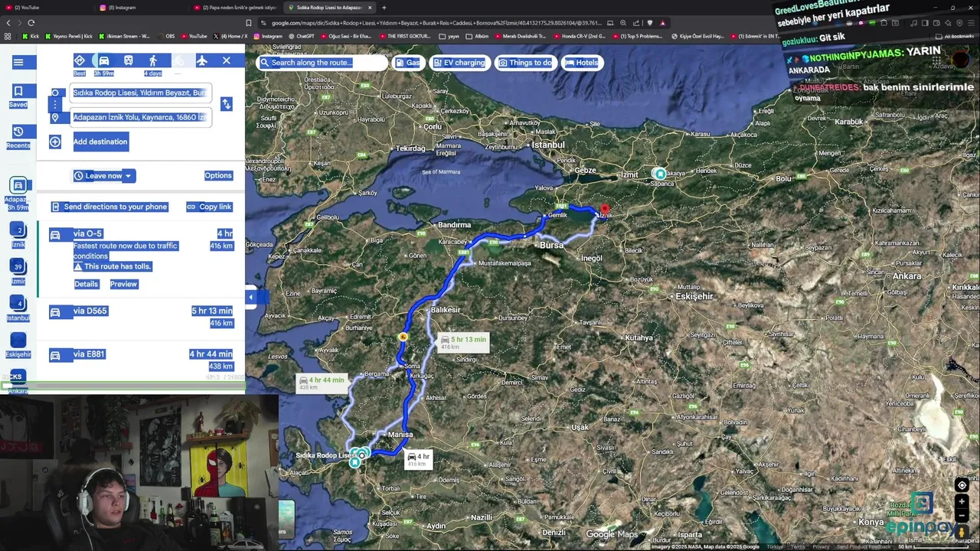Viewport: 980px width, 551px height.
Task: Zoom out on the map
Action: tap(962, 516)
